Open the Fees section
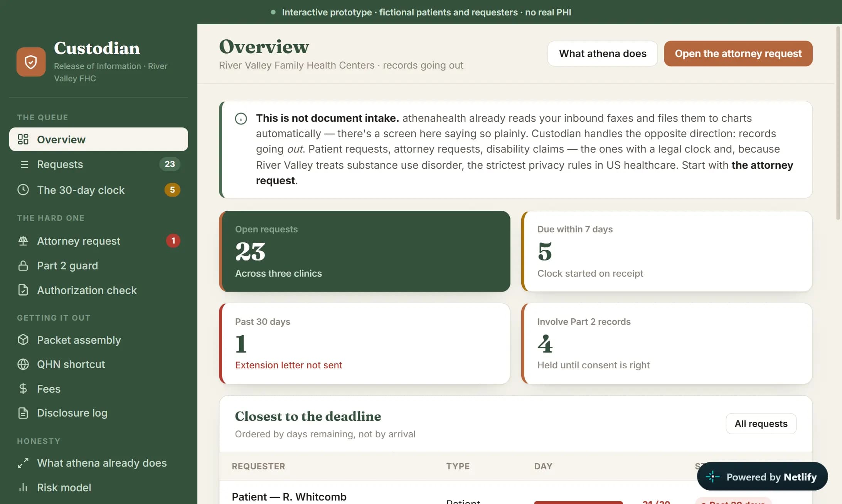This screenshot has height=504, width=842. [x=99, y=388]
